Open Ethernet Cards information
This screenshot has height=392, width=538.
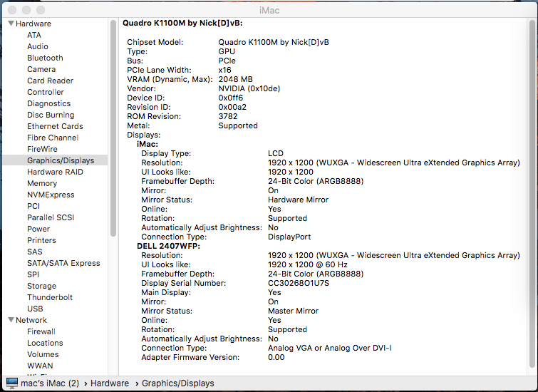56,126
